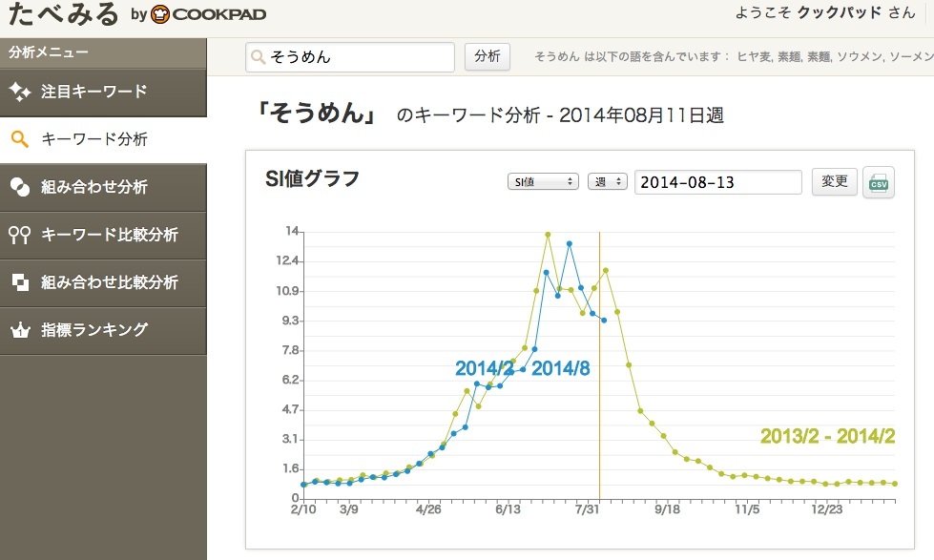Click the orange magnifier icon beside キーワード分析
Image resolution: width=934 pixels, height=560 pixels.
tap(20, 139)
